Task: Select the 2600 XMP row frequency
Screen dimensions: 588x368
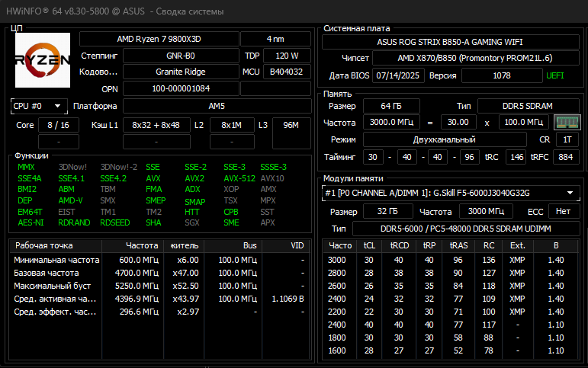Action: (x=337, y=286)
